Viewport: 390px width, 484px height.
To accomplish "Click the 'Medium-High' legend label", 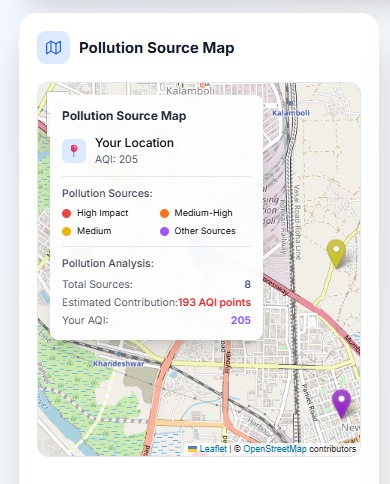I will [203, 213].
